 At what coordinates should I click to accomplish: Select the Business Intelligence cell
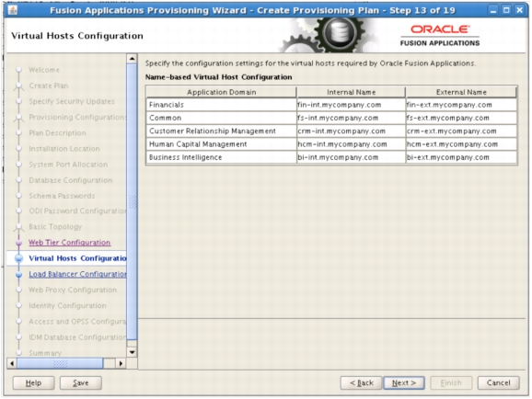(221, 157)
